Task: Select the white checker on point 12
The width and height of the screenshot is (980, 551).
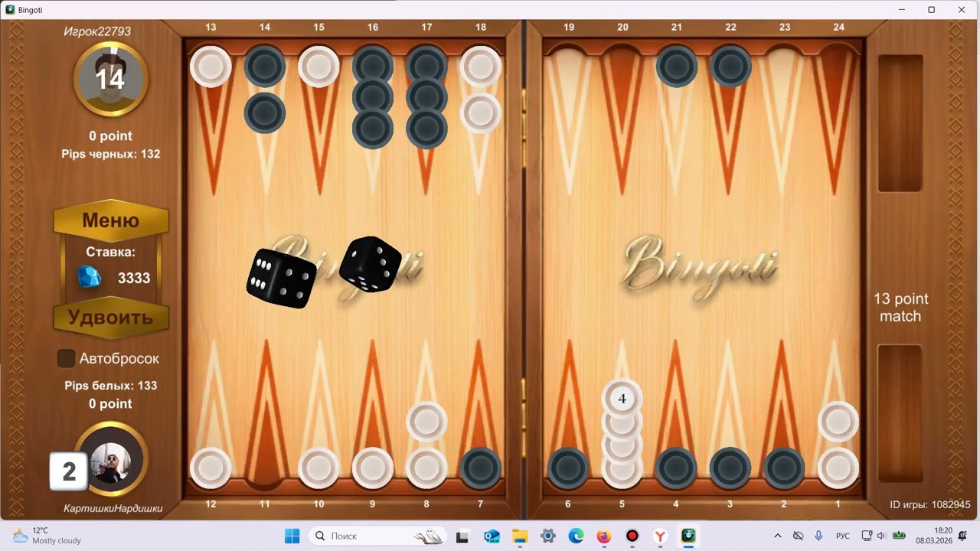Action: click(211, 468)
